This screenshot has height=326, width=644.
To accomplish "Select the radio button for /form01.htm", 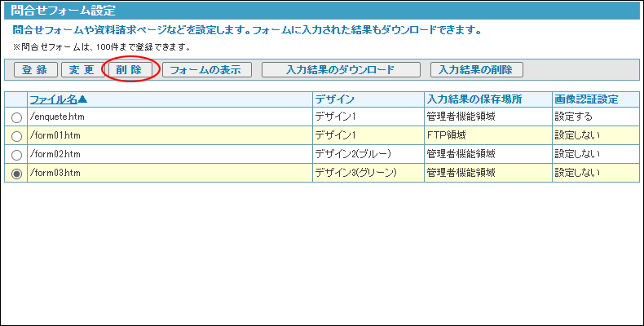I will point(16,136).
